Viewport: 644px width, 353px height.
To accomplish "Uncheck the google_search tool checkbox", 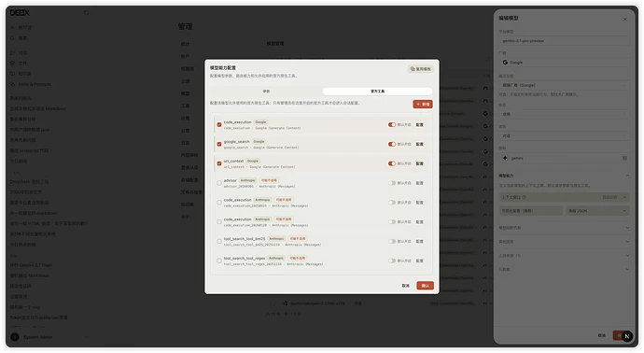I will [x=219, y=144].
